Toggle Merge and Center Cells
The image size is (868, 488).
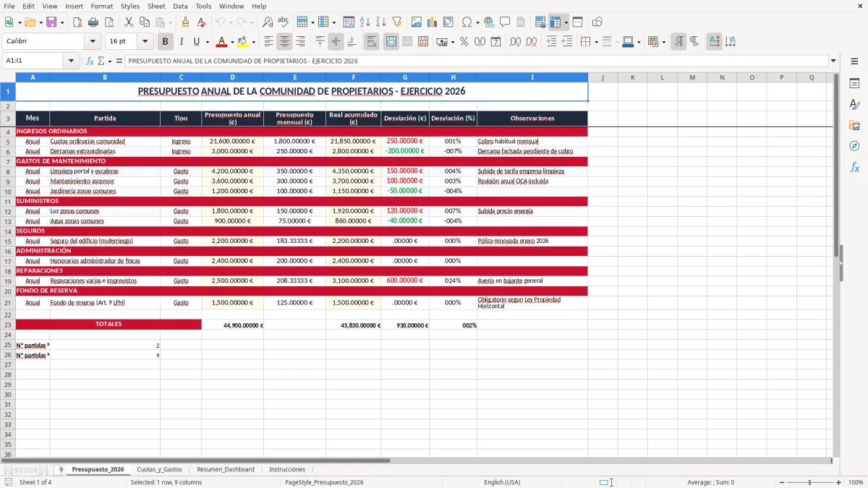tap(391, 42)
